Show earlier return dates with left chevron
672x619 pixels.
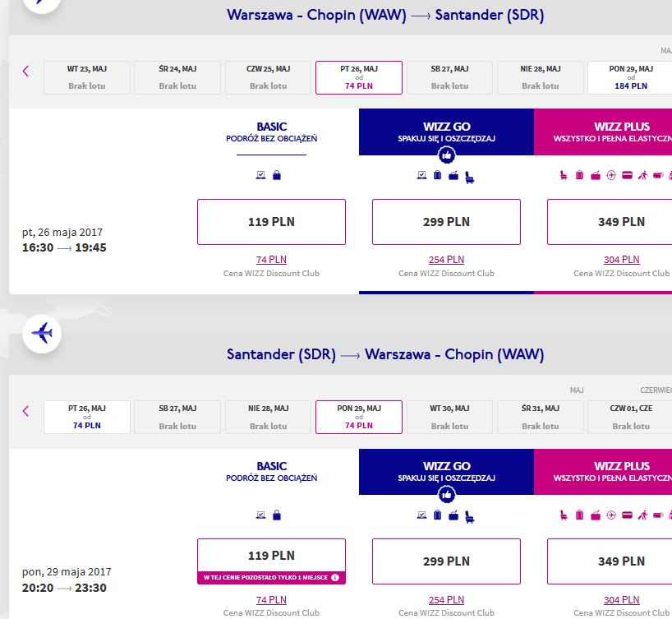(25, 411)
